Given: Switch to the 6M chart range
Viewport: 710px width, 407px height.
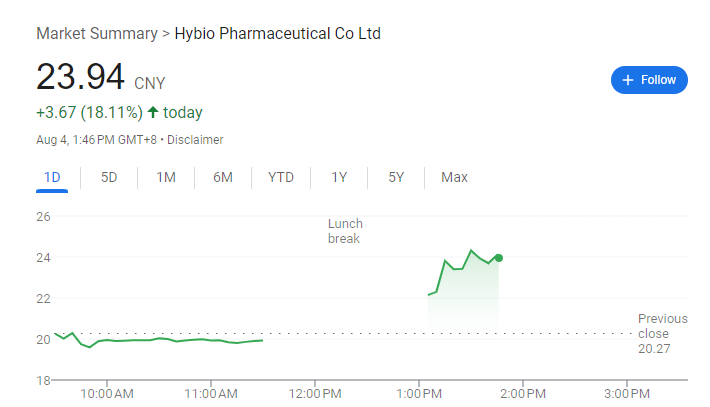Looking at the screenshot, I should point(223,177).
